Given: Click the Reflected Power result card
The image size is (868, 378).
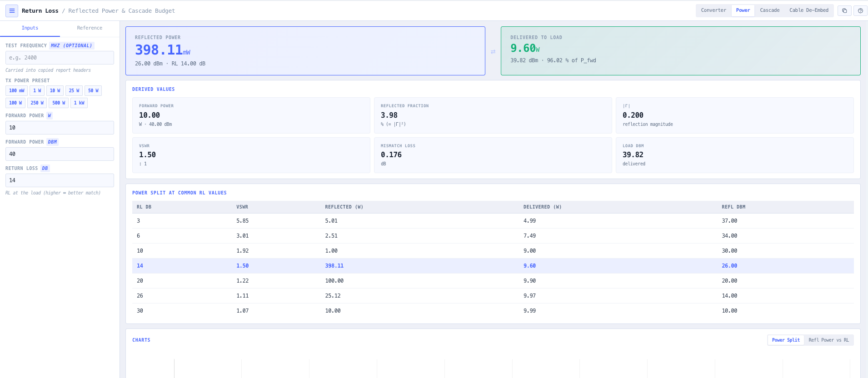Looking at the screenshot, I should coord(305,51).
